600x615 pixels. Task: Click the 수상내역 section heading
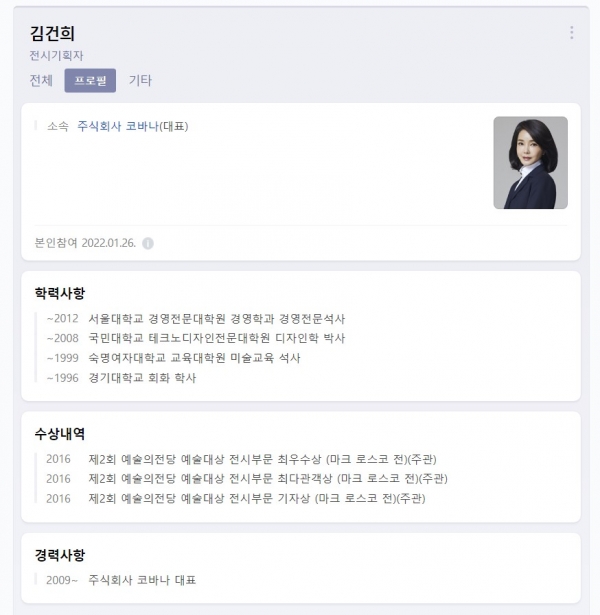(60, 433)
